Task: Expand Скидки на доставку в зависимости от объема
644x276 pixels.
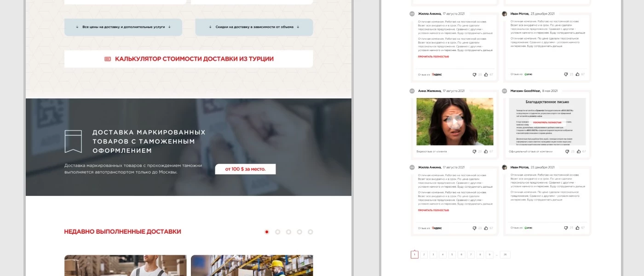Action: (254, 27)
